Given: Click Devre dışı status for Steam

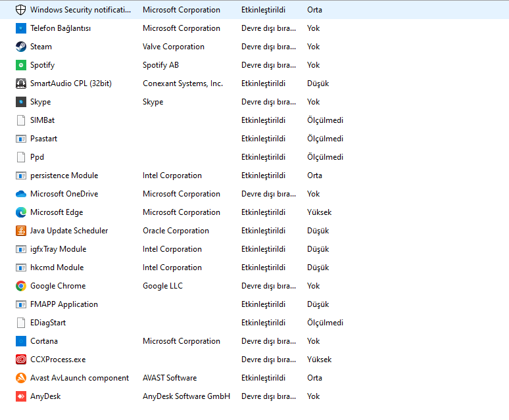Looking at the screenshot, I should 268,47.
